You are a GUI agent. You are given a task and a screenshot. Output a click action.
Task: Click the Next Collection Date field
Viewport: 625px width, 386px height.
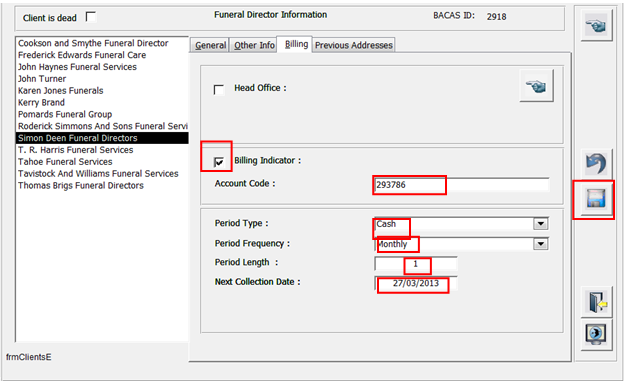click(x=416, y=284)
